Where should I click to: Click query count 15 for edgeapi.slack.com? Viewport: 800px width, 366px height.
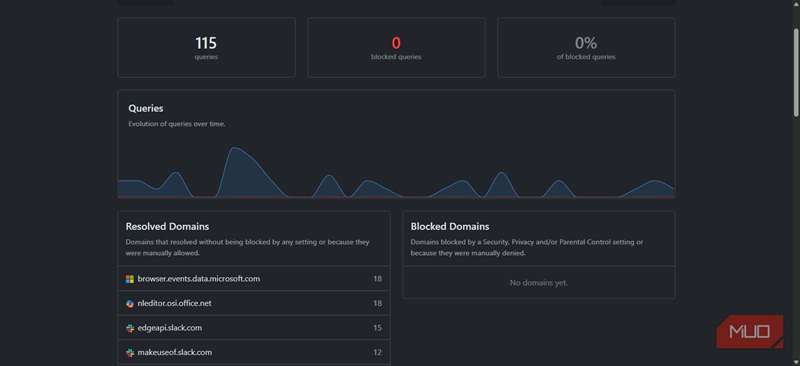[378, 328]
